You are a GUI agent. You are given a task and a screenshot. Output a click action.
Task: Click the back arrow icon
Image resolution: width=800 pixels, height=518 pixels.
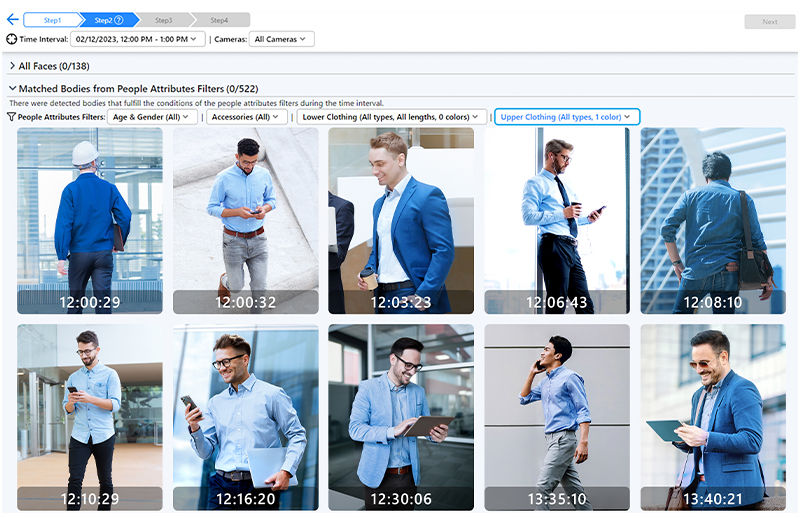[12, 20]
